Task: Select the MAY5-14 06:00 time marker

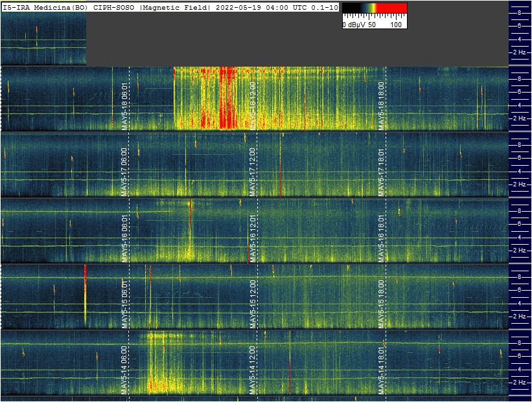Action: pyautogui.click(x=124, y=370)
